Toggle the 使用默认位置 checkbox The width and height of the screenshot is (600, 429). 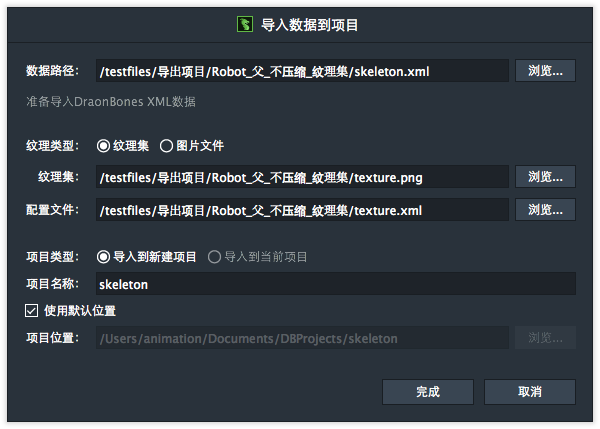(x=31, y=310)
